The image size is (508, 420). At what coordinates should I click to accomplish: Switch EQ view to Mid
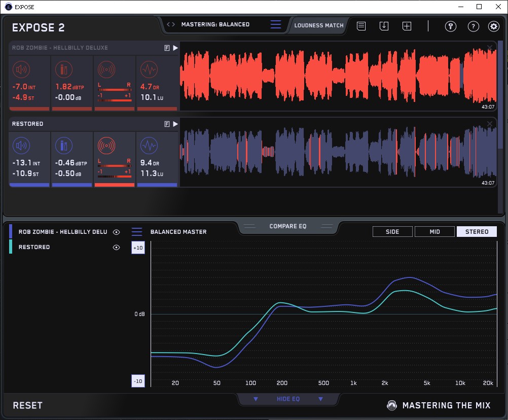[434, 232]
